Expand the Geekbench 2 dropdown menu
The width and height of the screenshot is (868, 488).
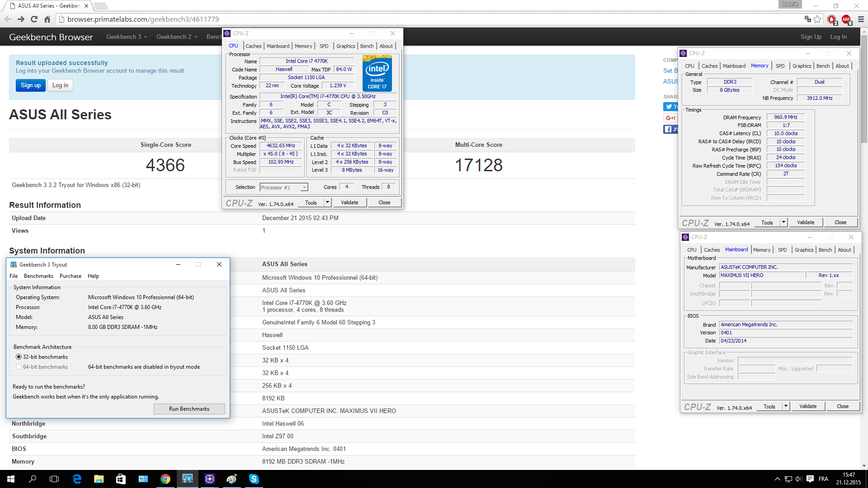[177, 37]
